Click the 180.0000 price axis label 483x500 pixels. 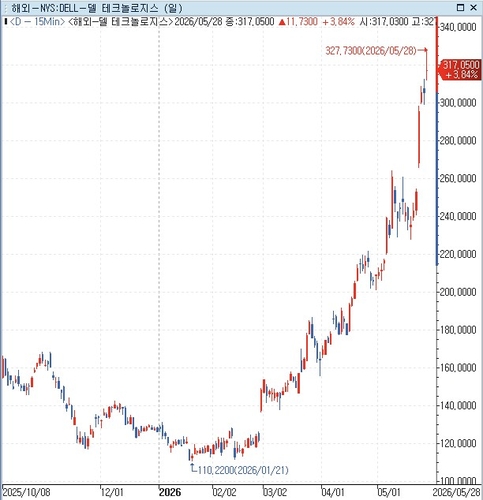point(458,330)
